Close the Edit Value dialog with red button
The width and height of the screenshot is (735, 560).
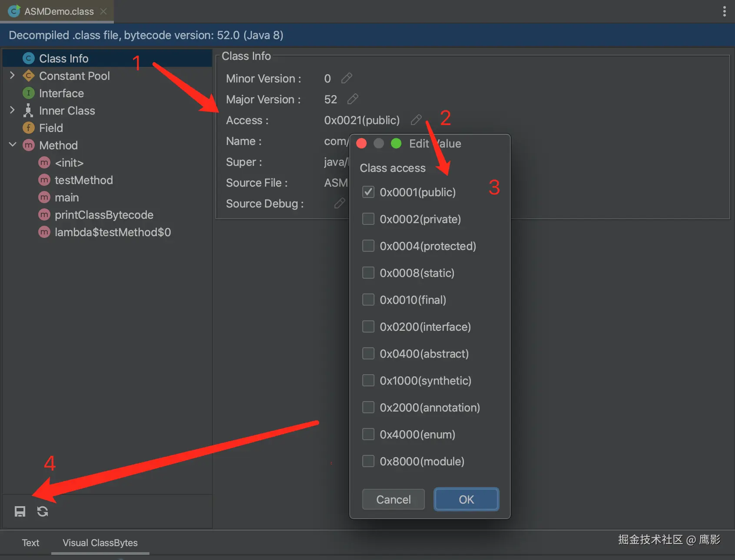[x=361, y=143]
